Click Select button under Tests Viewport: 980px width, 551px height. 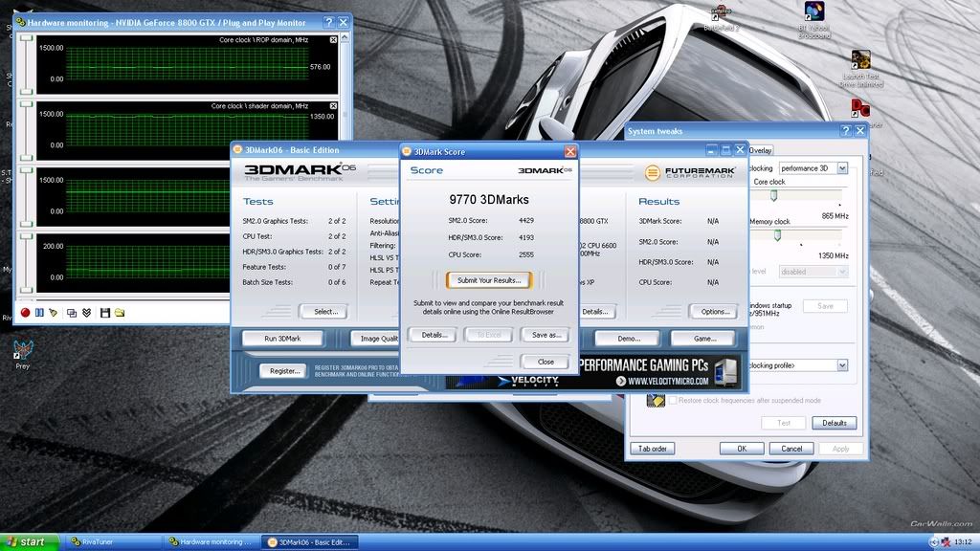pos(325,311)
